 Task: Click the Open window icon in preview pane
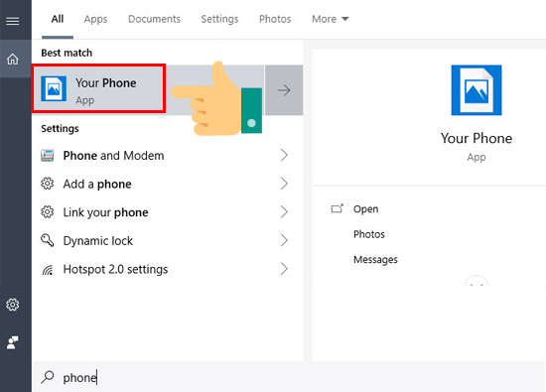click(x=338, y=208)
